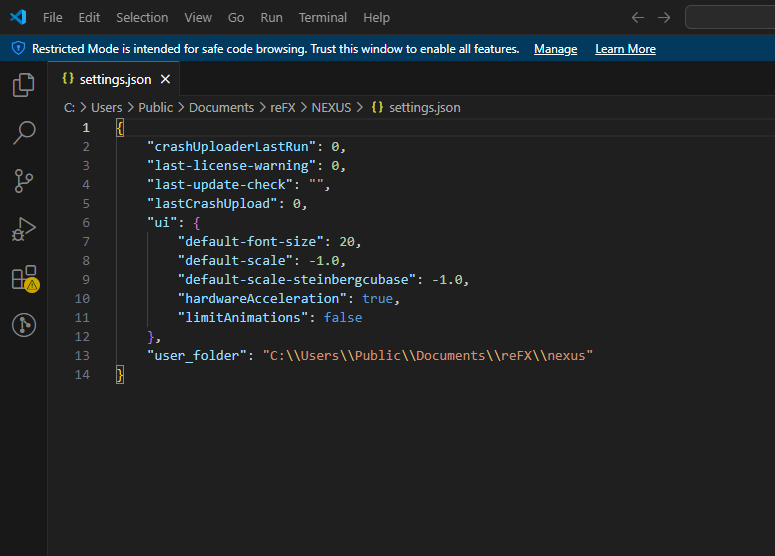The width and height of the screenshot is (775, 556).
Task: Click the Public breadcrumb segment
Action: (155, 107)
